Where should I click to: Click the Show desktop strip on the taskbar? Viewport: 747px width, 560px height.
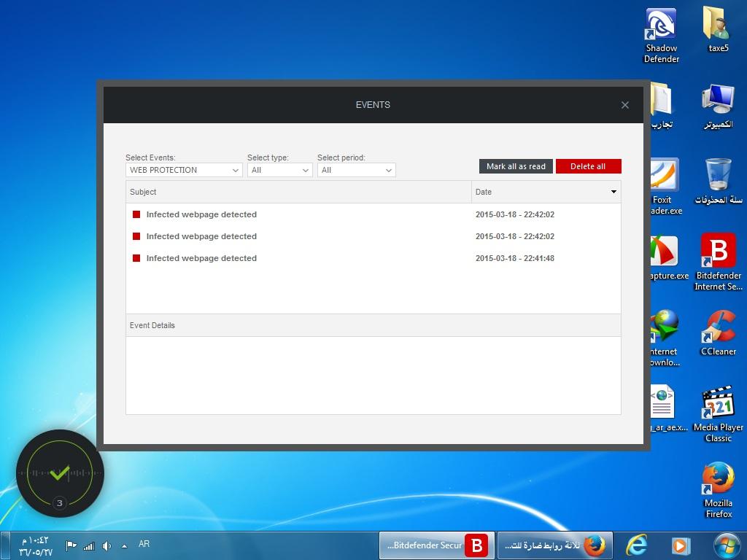point(4,545)
